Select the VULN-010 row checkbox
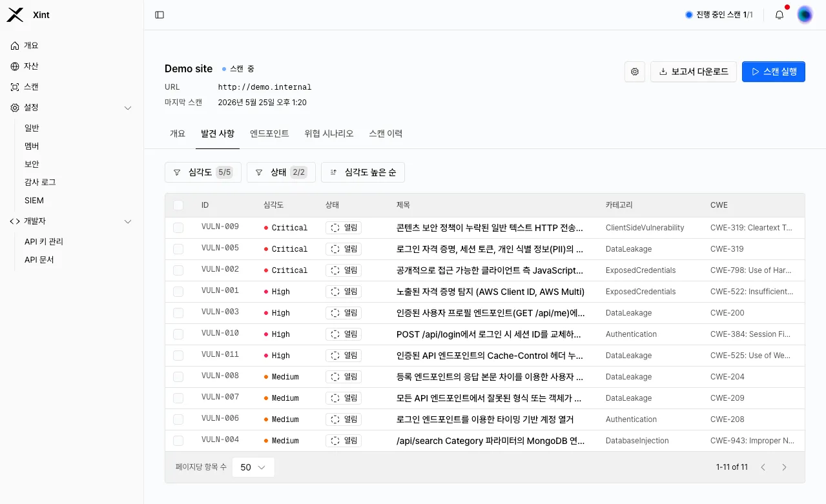 [x=178, y=334]
